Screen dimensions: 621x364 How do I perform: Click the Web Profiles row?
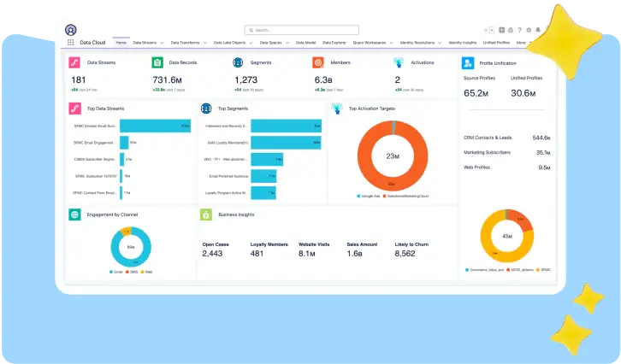(x=507, y=167)
